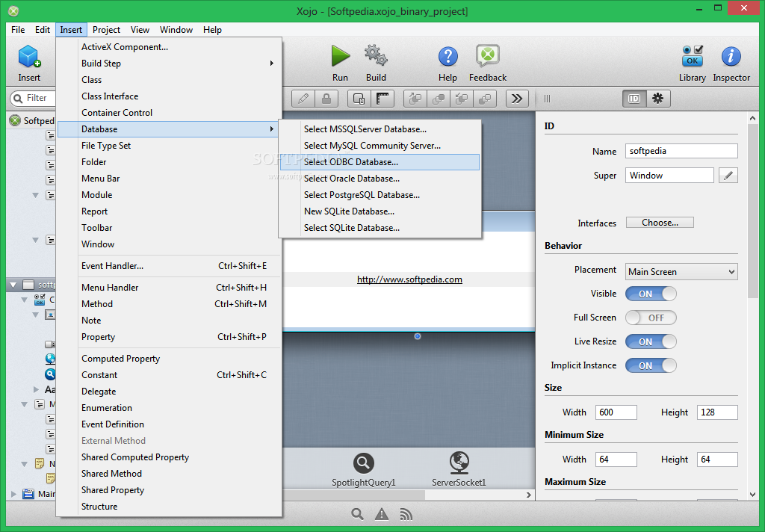Image resolution: width=765 pixels, height=532 pixels.
Task: Toggle the Implicit Instance switch
Action: point(651,365)
